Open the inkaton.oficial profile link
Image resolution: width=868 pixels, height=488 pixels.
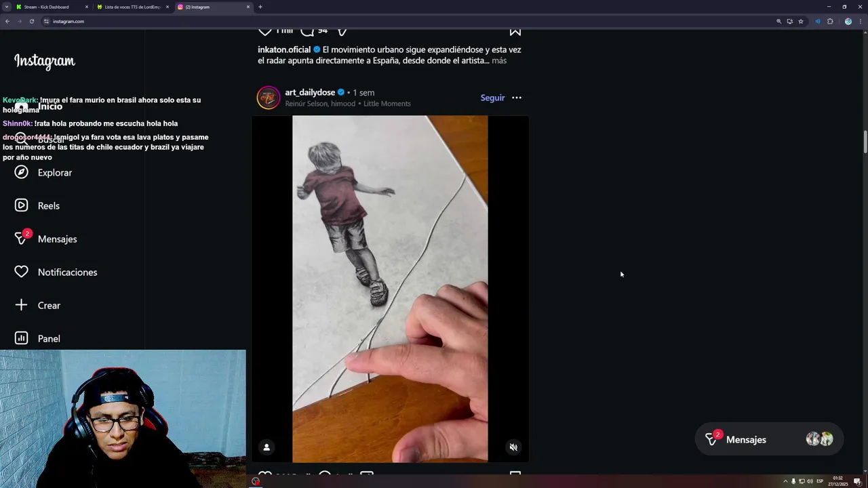point(284,49)
